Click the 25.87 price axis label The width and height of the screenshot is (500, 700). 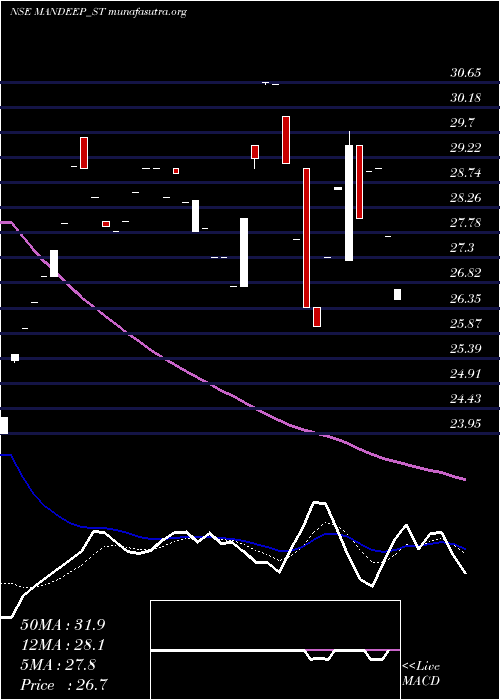click(466, 323)
